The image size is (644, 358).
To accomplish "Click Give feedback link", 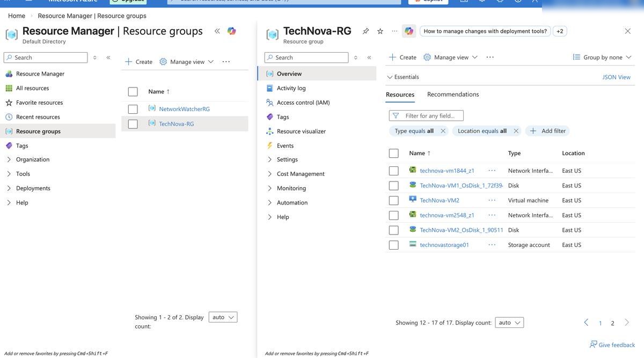I will [x=612, y=345].
